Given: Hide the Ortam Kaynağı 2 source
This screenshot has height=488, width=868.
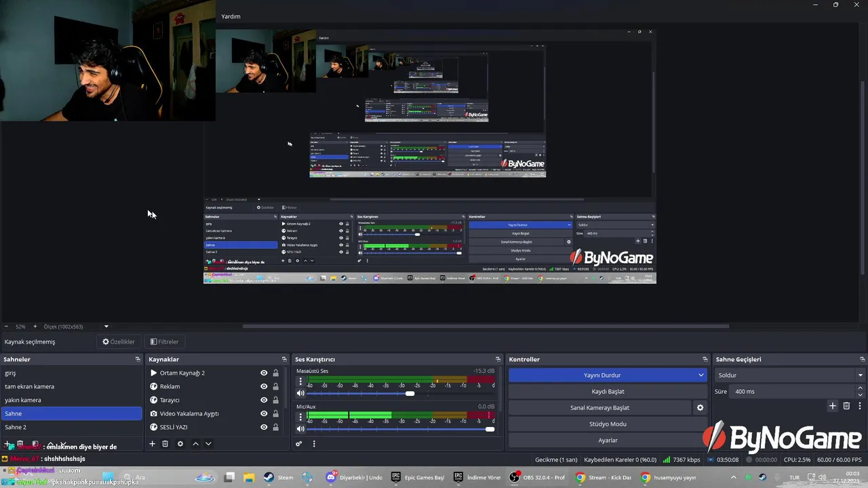Looking at the screenshot, I should click(264, 373).
